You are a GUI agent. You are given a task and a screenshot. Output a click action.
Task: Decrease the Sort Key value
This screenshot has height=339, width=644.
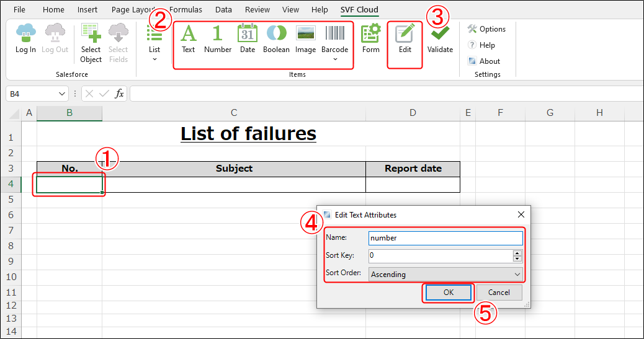point(517,259)
